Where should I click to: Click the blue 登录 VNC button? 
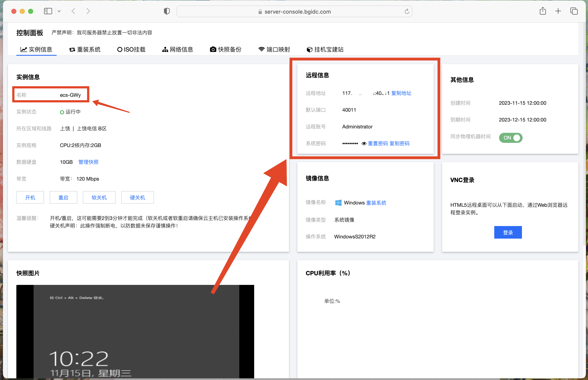pyautogui.click(x=508, y=232)
